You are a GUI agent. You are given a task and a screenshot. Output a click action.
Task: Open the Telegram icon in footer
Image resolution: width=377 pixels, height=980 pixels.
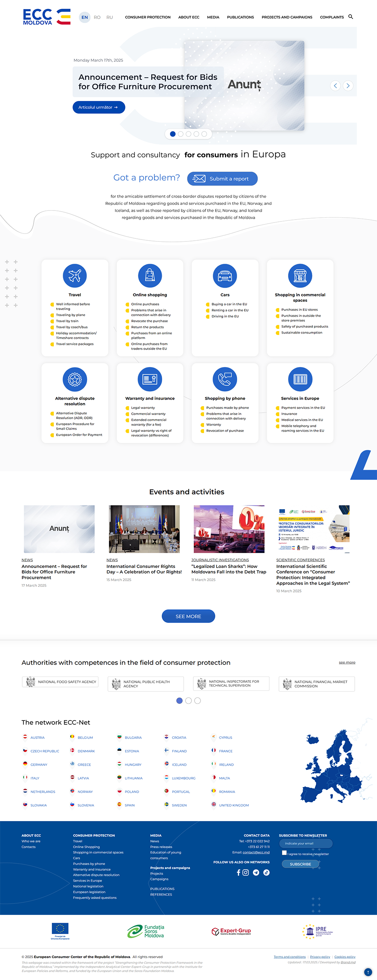256,872
